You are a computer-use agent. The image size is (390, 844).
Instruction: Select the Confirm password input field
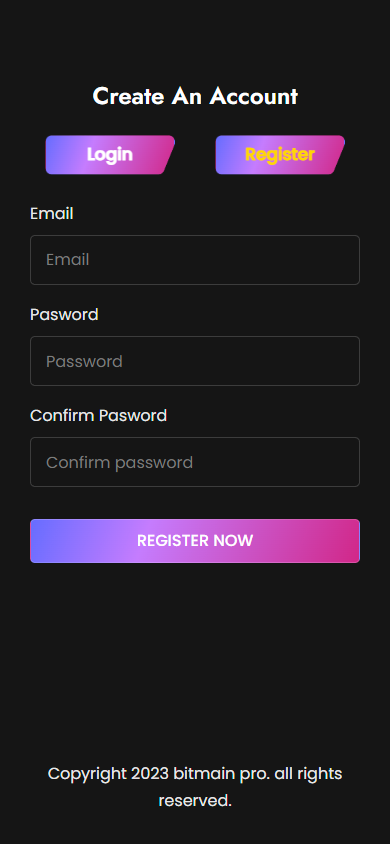(195, 462)
